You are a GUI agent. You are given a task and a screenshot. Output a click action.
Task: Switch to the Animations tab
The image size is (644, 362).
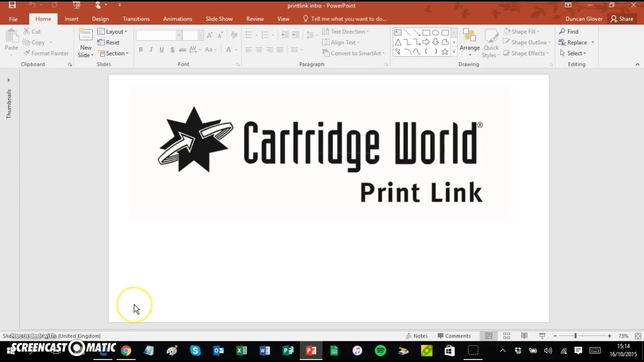(x=178, y=19)
